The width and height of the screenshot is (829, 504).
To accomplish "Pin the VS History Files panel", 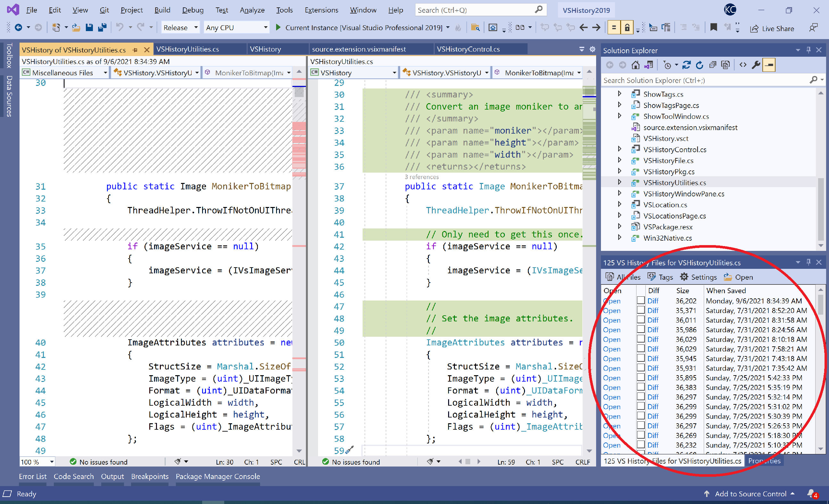I will click(x=808, y=262).
